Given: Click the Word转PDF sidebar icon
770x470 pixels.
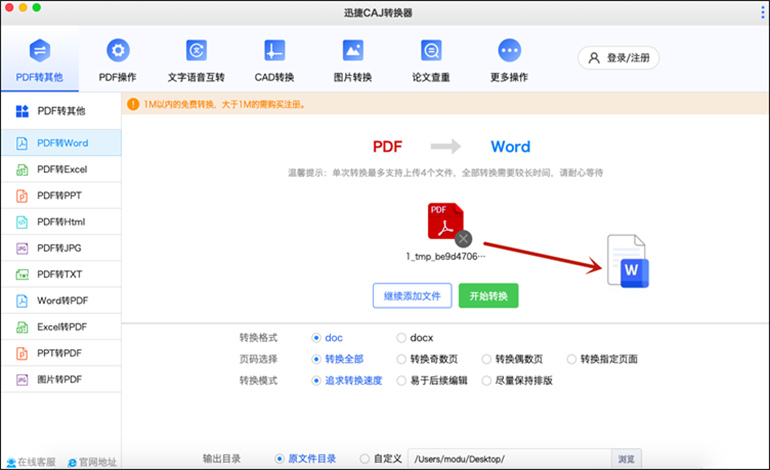Looking at the screenshot, I should point(22,301).
